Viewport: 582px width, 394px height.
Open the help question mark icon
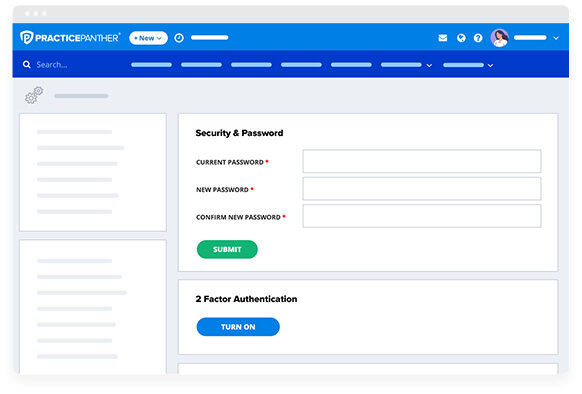click(x=478, y=38)
